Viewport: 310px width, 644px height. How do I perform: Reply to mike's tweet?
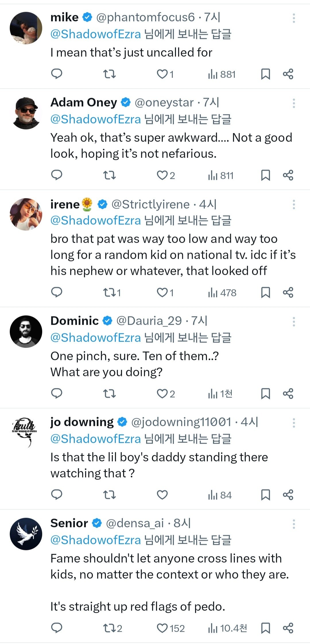[57, 74]
